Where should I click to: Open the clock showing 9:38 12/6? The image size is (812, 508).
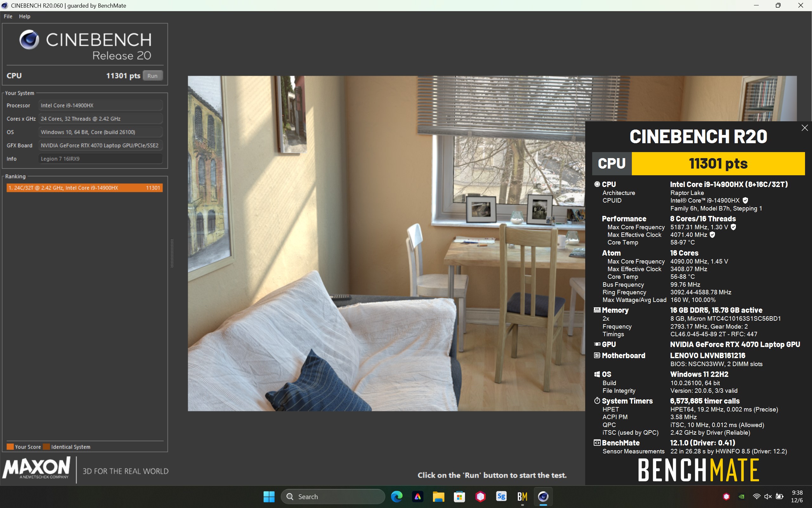pos(797,497)
